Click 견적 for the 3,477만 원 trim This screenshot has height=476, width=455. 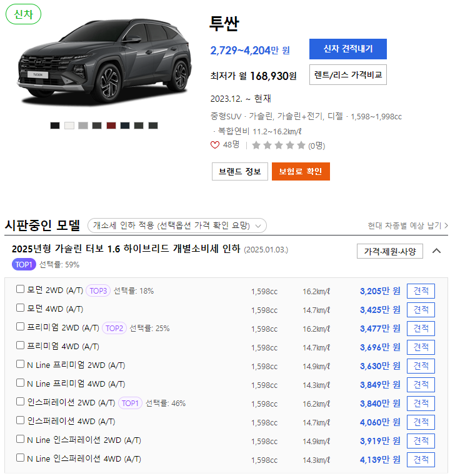click(x=421, y=329)
